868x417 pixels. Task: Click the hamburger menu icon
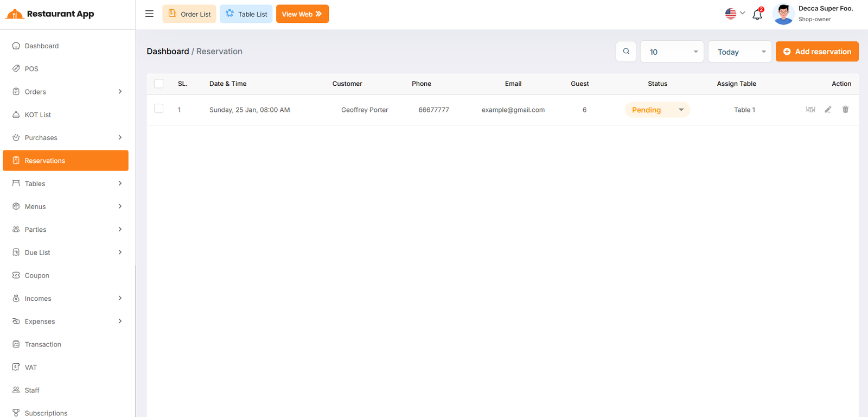(149, 14)
